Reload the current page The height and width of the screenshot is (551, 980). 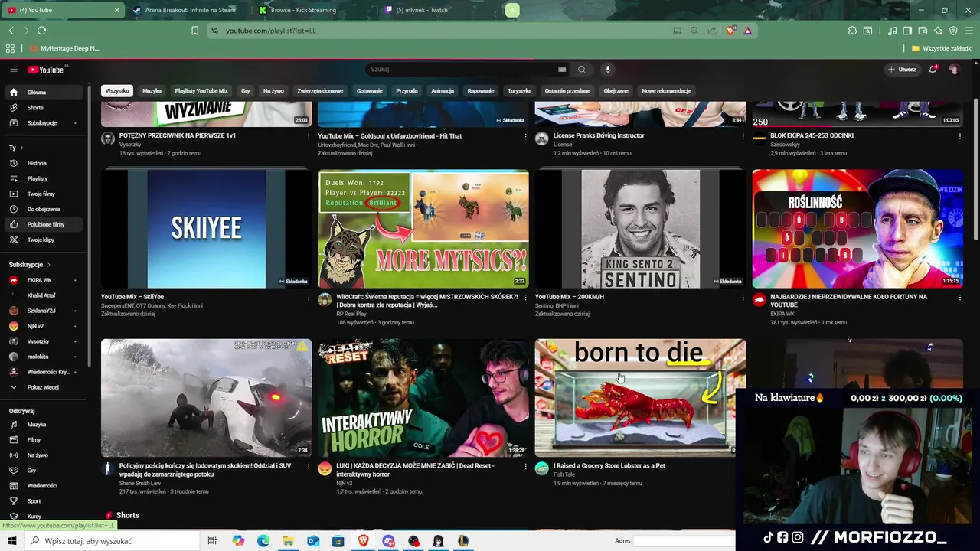pos(41,31)
